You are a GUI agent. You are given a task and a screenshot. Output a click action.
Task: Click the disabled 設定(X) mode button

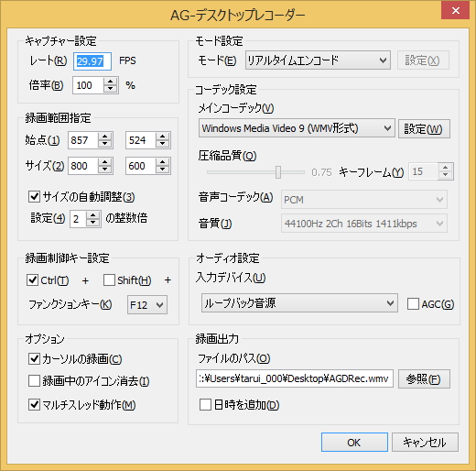423,60
